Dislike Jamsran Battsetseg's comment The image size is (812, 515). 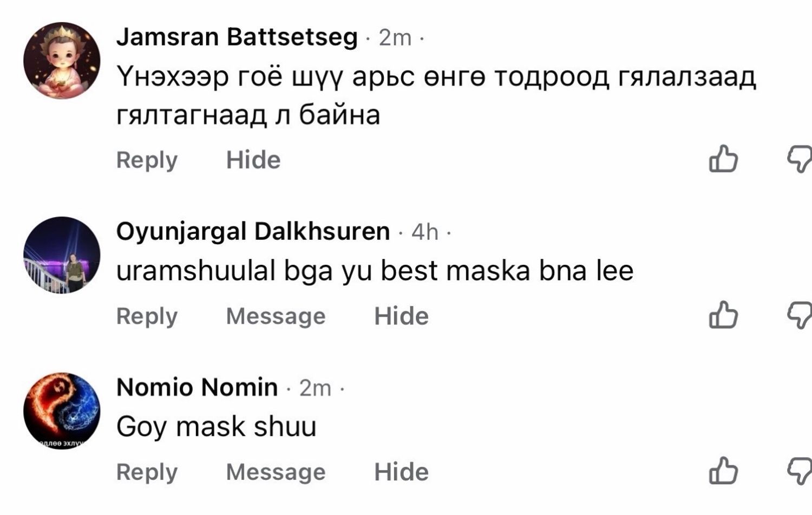tap(800, 159)
